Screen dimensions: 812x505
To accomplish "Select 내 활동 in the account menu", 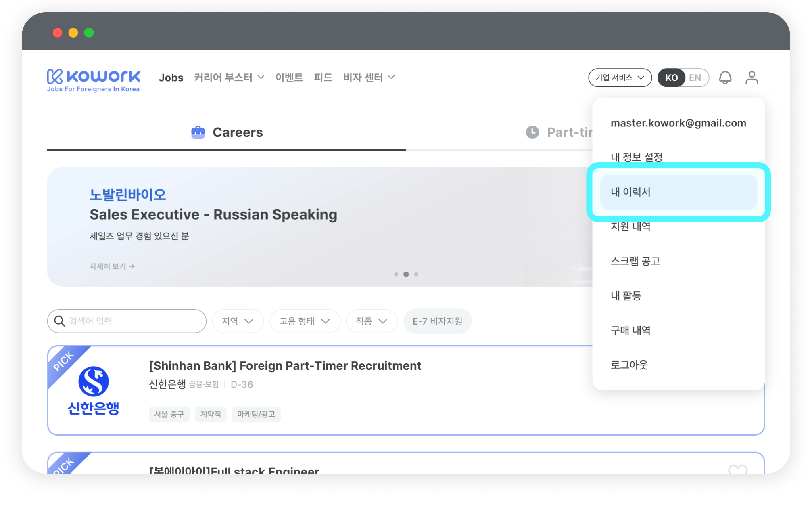I will 626,296.
